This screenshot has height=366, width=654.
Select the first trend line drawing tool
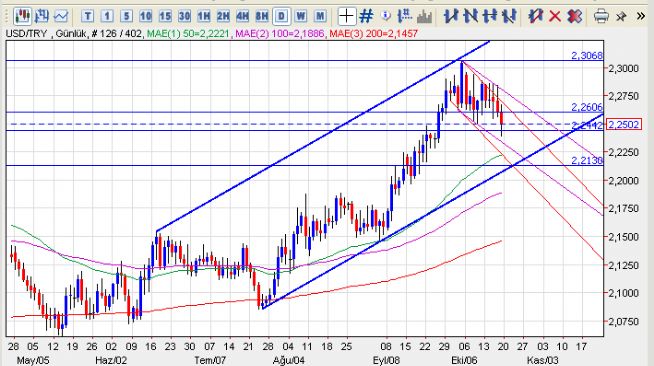pyautogui.click(x=450, y=16)
